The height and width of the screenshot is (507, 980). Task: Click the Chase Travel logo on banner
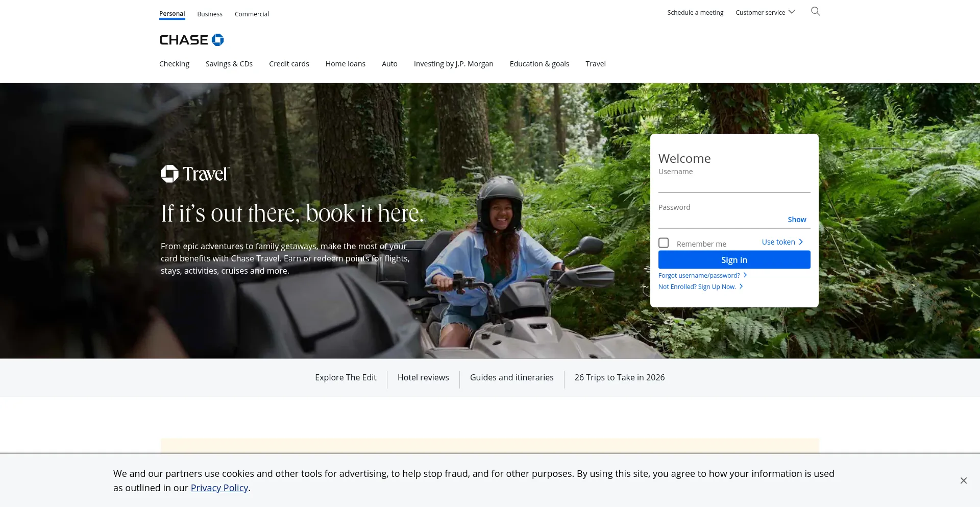(195, 174)
